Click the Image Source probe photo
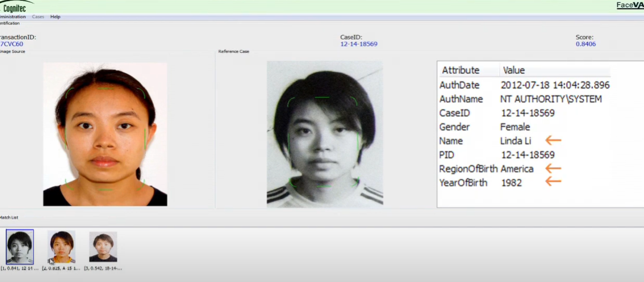The image size is (644, 282). click(x=105, y=134)
